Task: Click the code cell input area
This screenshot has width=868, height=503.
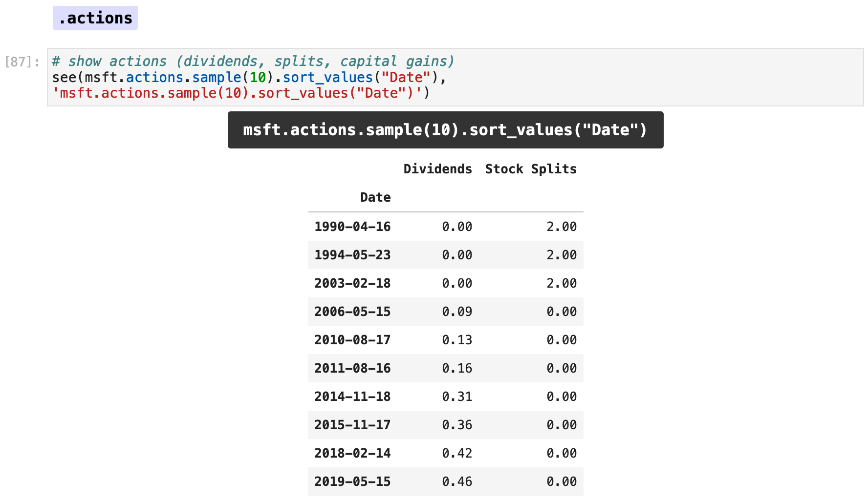Action: (455, 77)
